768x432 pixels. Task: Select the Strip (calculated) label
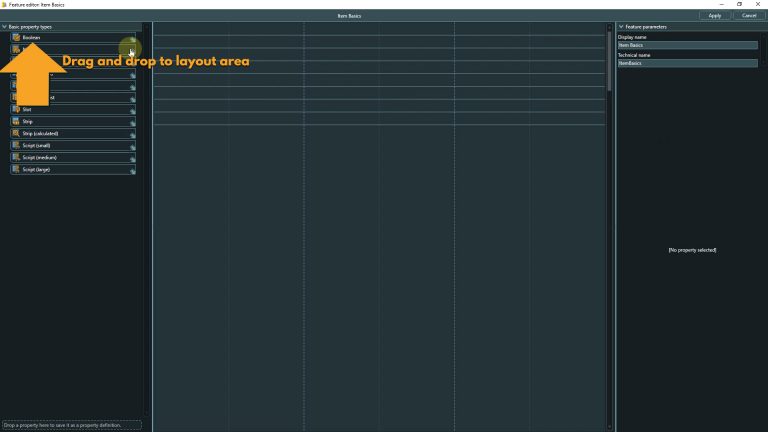(40, 134)
